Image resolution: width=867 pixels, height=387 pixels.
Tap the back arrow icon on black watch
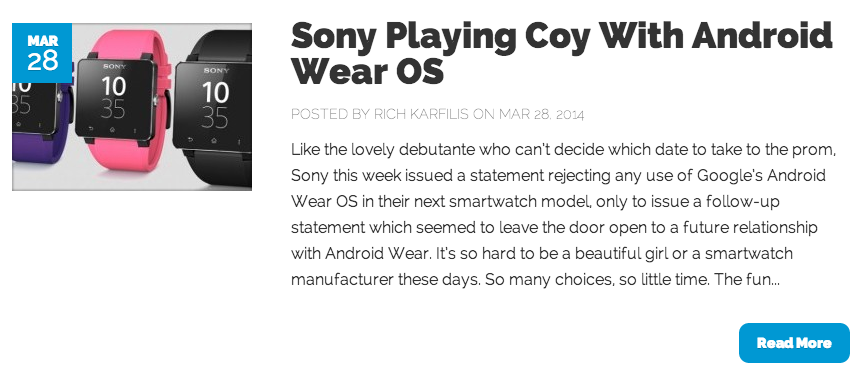tap(191, 139)
